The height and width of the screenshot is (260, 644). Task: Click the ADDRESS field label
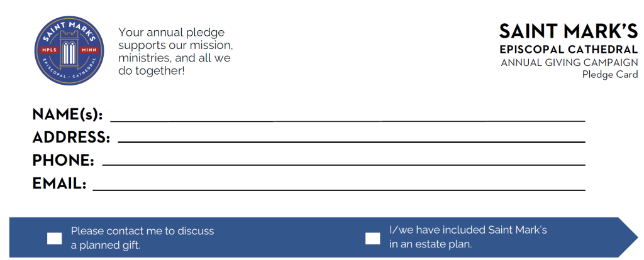[x=71, y=138]
